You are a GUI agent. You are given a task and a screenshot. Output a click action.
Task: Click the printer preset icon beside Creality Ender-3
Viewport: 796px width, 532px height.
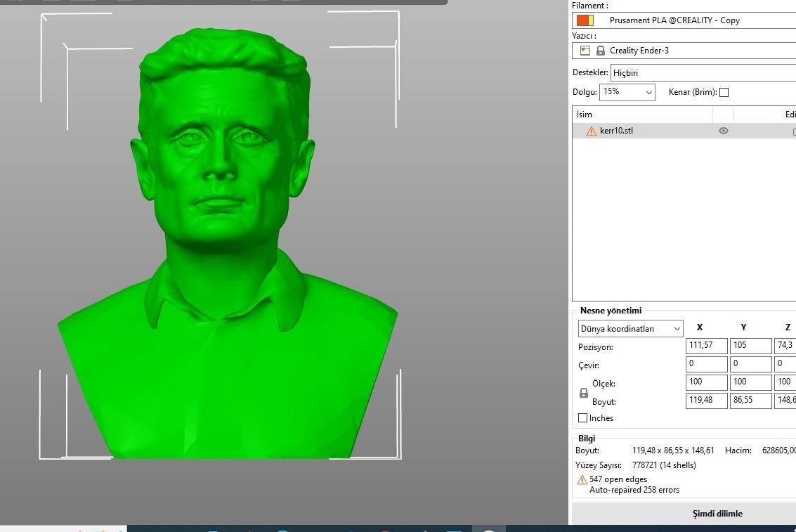[585, 51]
